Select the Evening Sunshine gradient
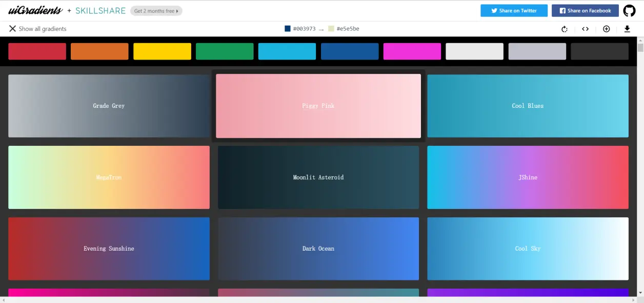644x303 pixels. (109, 249)
